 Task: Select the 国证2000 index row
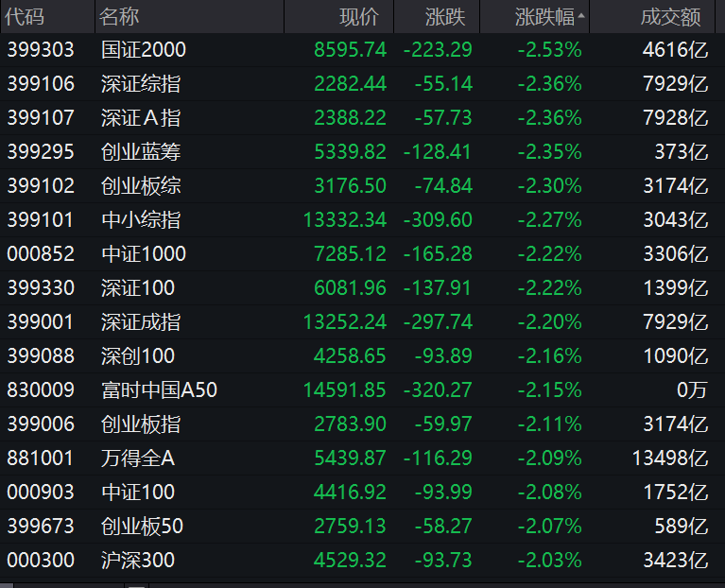pos(144,50)
